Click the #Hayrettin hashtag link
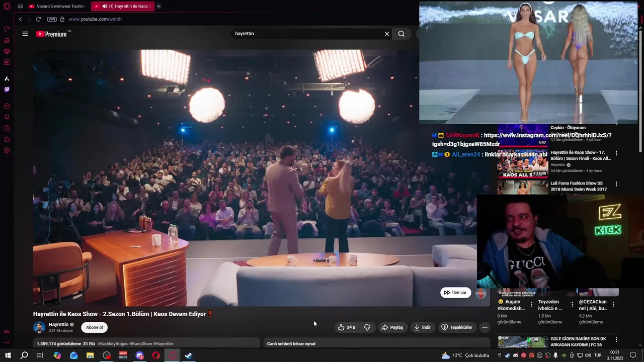 (163, 344)
